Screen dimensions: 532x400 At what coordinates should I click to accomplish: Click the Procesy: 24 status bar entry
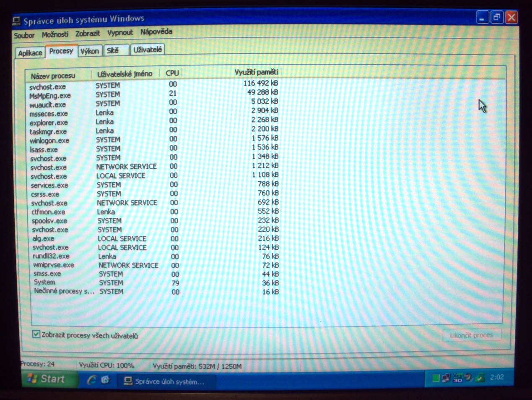(x=38, y=364)
